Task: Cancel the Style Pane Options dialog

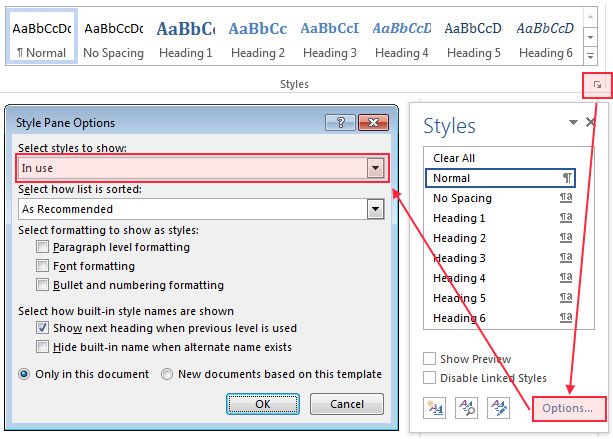Action: coord(346,404)
